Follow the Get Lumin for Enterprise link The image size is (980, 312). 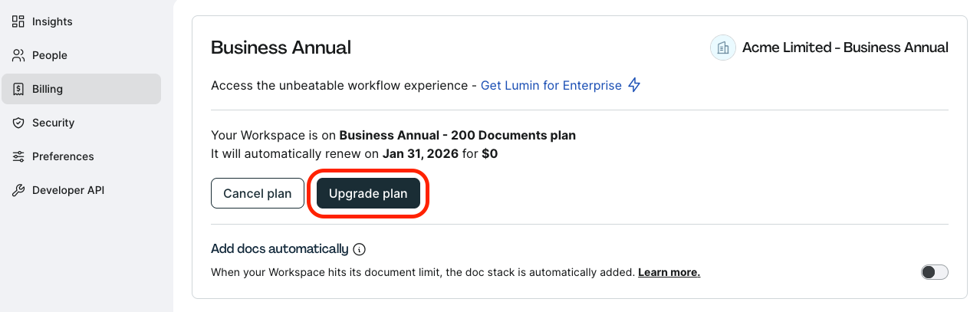[551, 86]
